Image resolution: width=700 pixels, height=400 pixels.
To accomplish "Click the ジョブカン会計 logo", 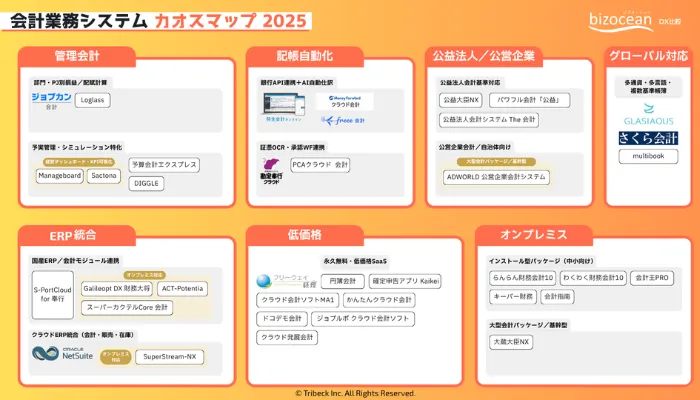I will [x=51, y=100].
